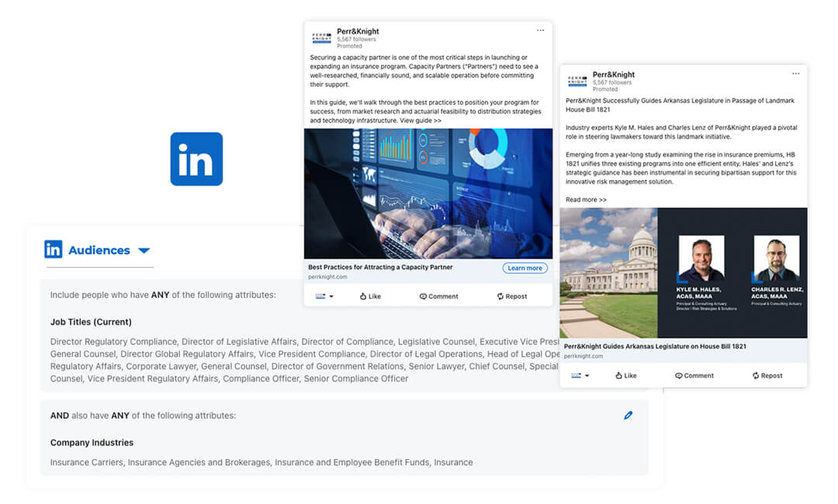The width and height of the screenshot is (838, 504).
Task: Click '5,567 followers' on the Capacity Partner post
Action: tap(356, 40)
